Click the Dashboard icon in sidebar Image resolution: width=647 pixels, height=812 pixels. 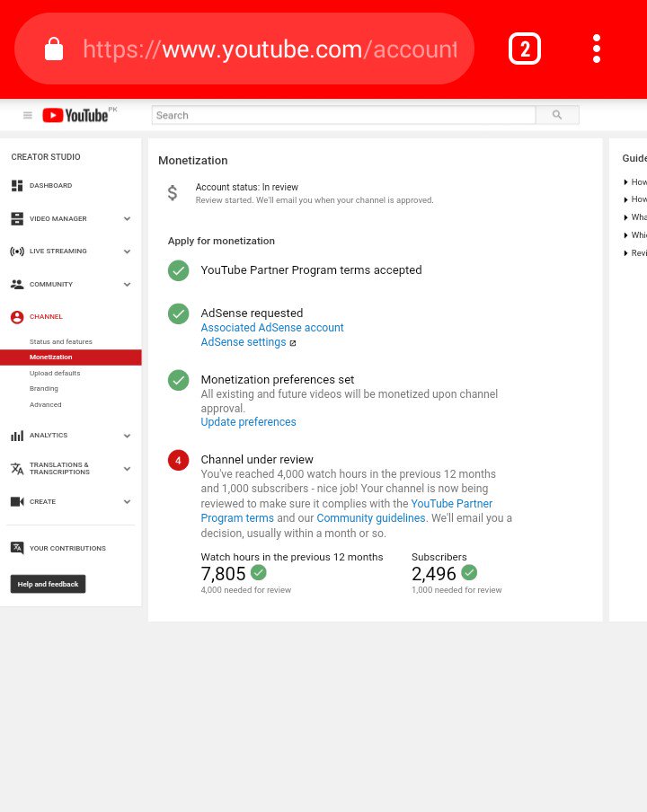point(17,185)
